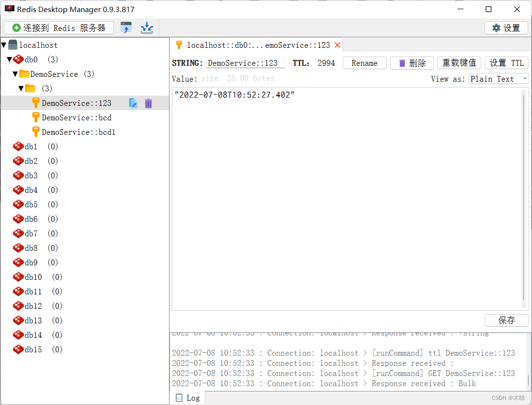
Task: Click 连接到 Redis 服务器 button
Action: [x=59, y=28]
